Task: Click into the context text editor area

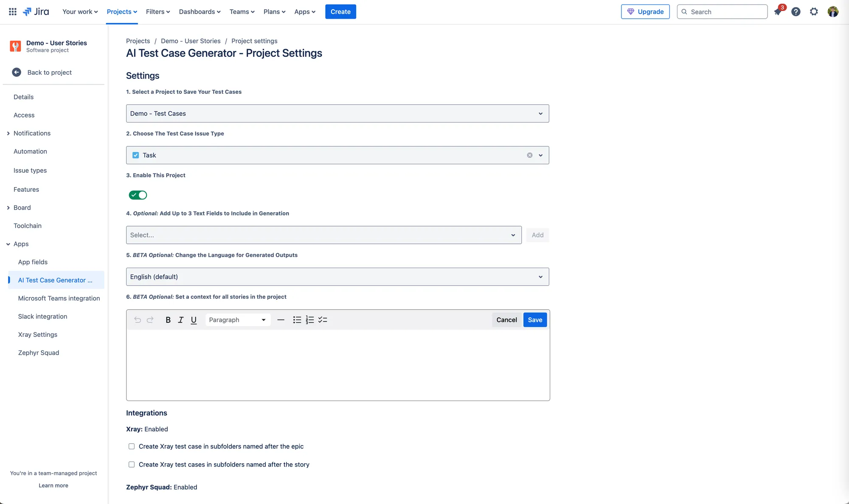Action: point(337,365)
